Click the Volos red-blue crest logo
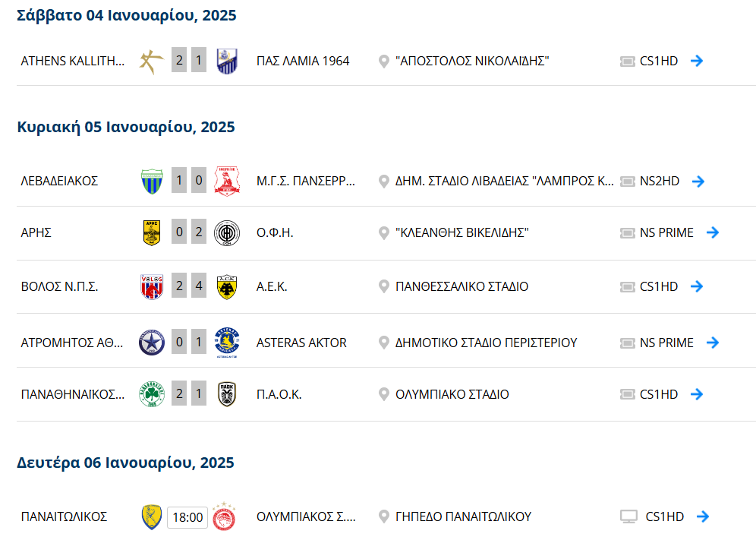The height and width of the screenshot is (537, 756). click(x=152, y=287)
